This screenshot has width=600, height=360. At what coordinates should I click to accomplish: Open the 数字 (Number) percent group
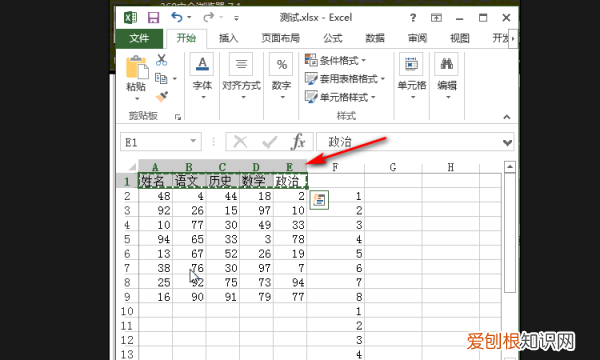tap(282, 77)
